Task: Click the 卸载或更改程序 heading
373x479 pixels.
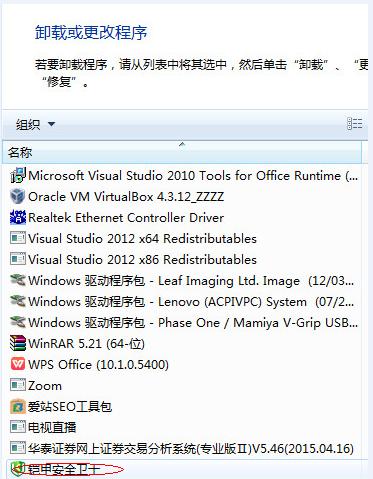Action: (x=91, y=33)
